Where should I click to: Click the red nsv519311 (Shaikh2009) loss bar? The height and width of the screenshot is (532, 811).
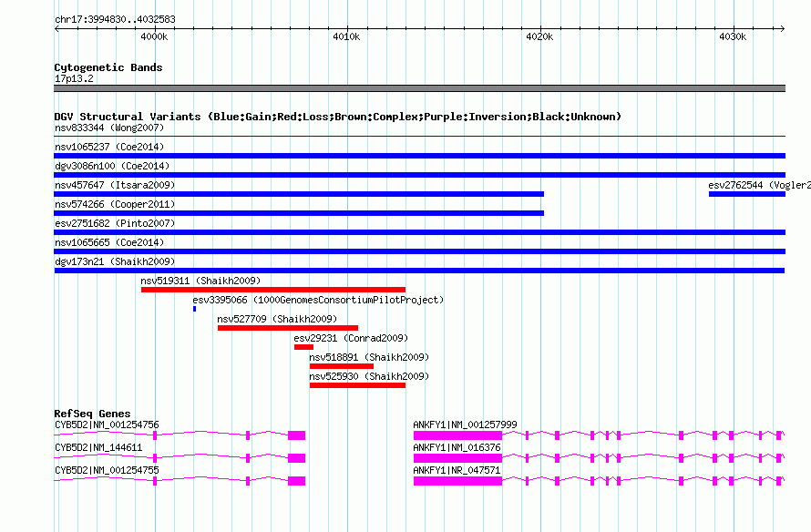[x=273, y=290]
